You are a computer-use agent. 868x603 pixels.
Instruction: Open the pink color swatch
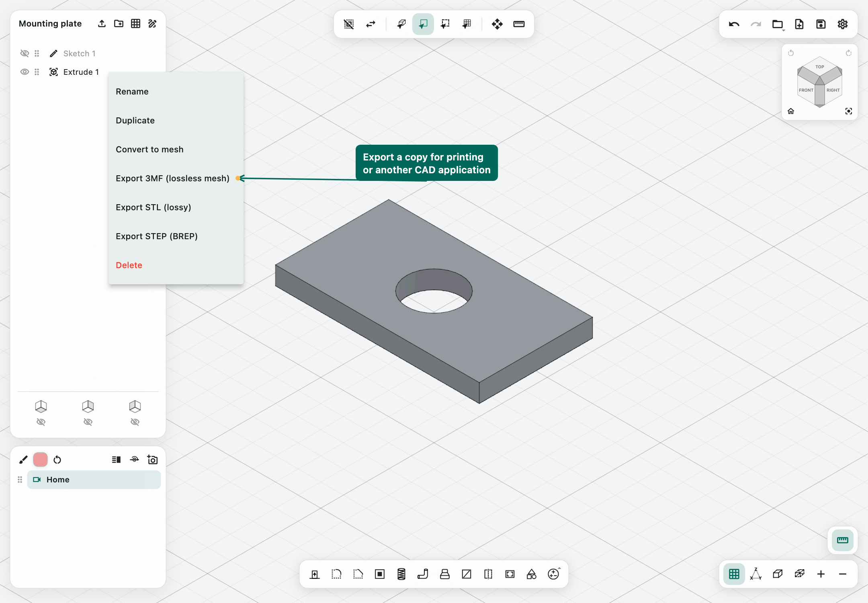coord(40,459)
